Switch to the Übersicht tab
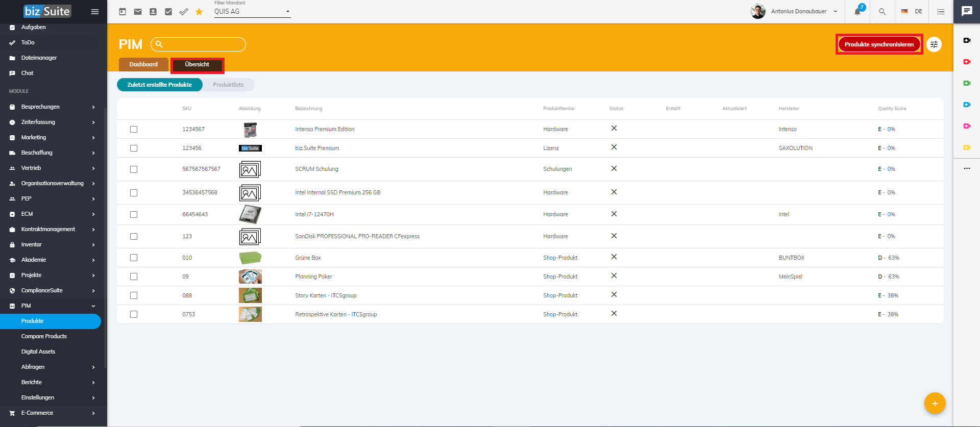 click(x=197, y=65)
